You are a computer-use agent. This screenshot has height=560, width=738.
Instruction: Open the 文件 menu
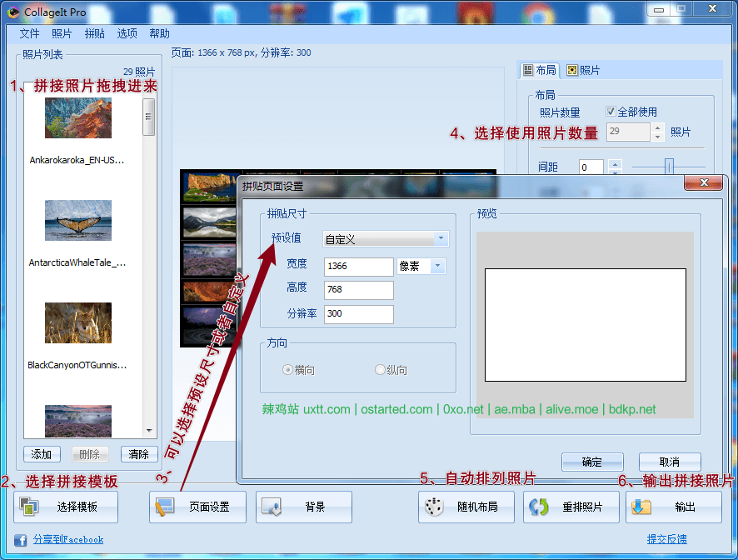(29, 34)
